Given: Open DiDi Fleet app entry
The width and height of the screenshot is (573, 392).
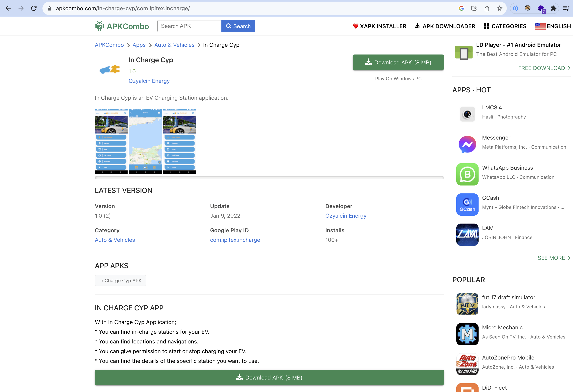Looking at the screenshot, I should (494, 388).
